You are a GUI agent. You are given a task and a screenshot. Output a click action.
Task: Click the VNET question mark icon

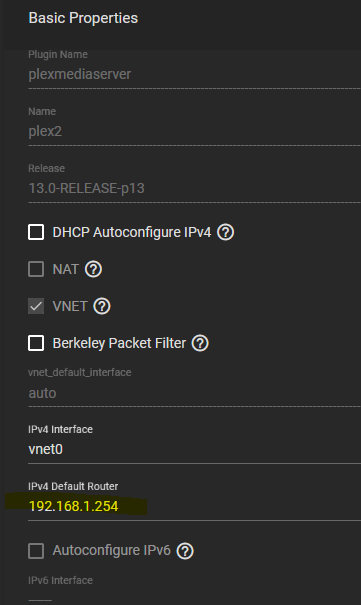coord(102,306)
